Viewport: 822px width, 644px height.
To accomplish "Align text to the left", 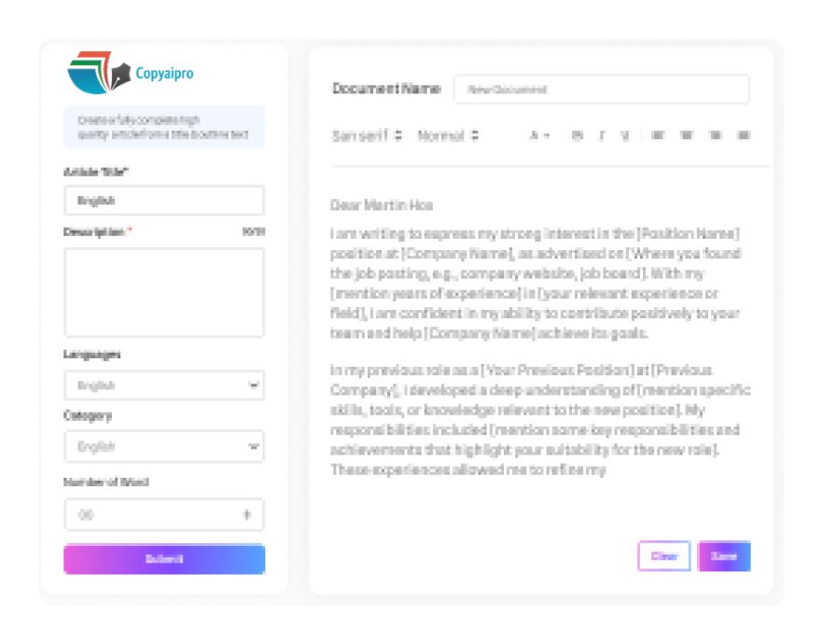I will point(658,136).
